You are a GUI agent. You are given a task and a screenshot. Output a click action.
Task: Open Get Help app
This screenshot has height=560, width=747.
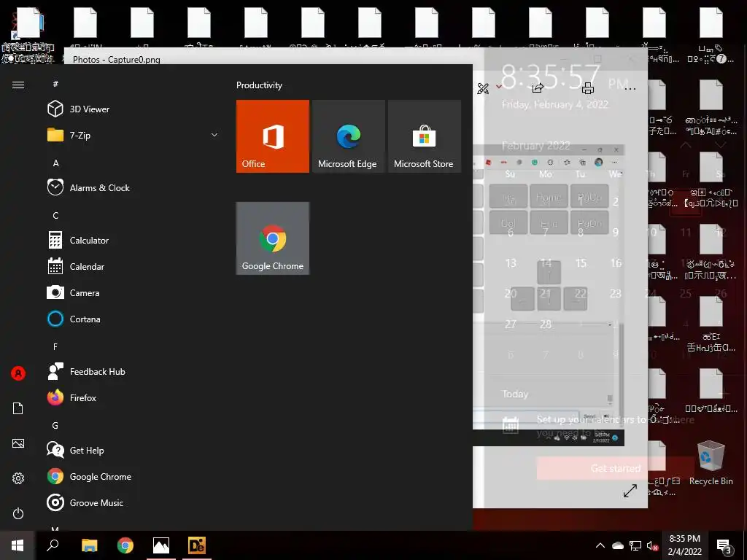[87, 451]
